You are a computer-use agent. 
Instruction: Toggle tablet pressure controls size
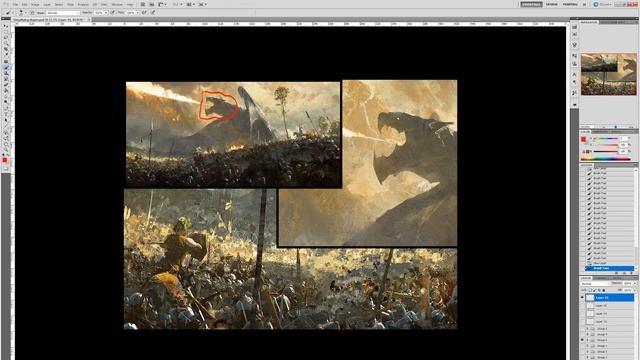click(153, 13)
